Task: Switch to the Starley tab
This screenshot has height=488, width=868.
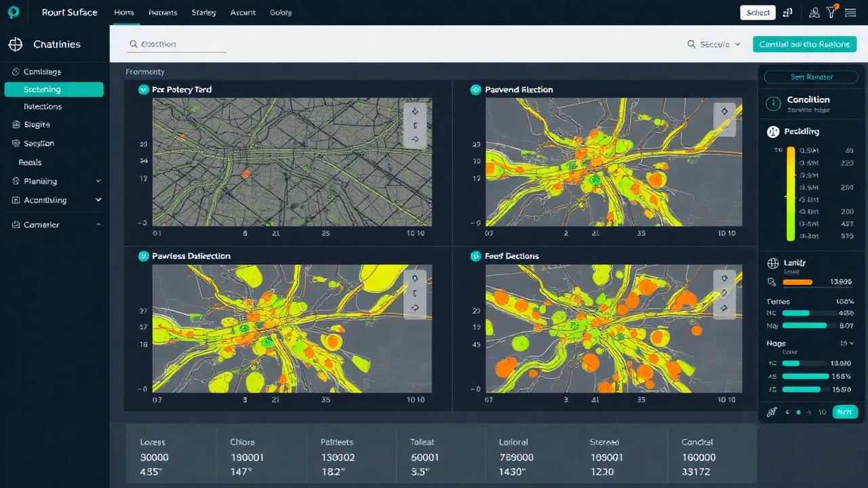Action: pos(203,13)
